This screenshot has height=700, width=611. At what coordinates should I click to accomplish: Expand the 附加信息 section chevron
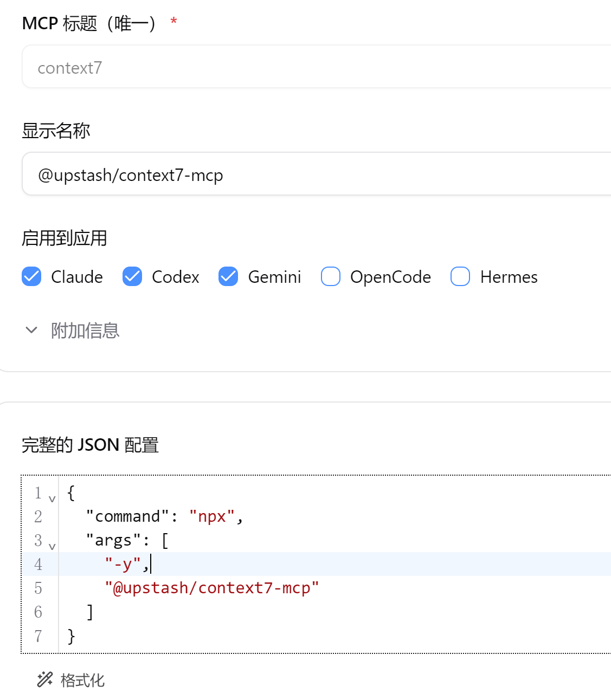pos(31,330)
